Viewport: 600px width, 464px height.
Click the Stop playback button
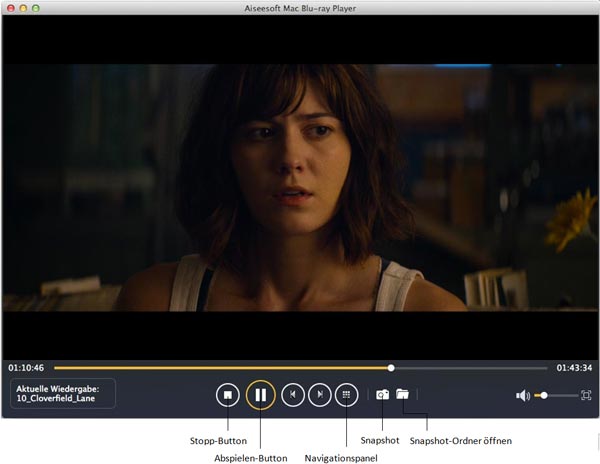point(229,395)
